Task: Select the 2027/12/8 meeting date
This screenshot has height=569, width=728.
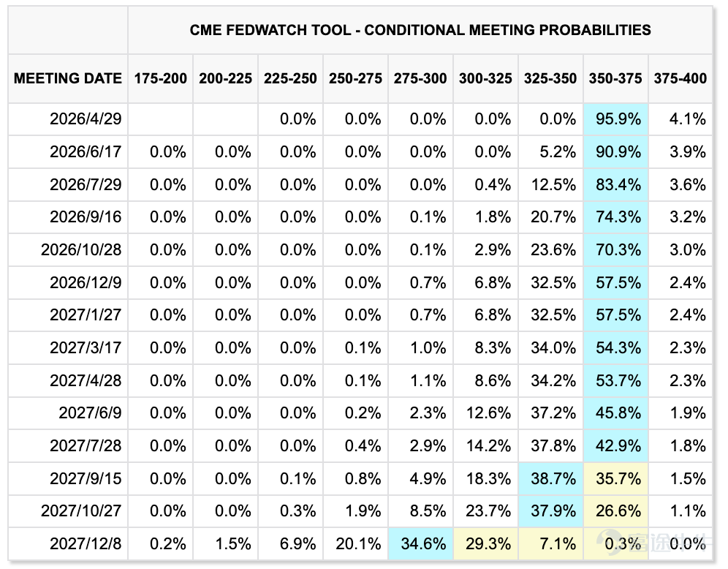Action: point(86,543)
